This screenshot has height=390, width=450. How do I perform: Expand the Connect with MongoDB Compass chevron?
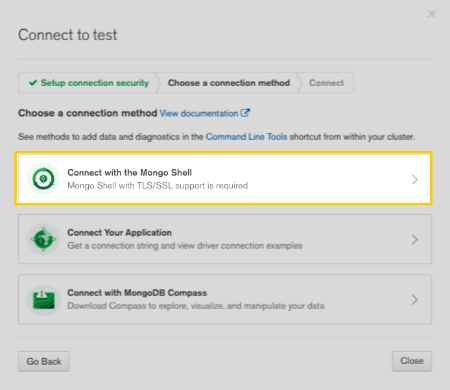[414, 299]
